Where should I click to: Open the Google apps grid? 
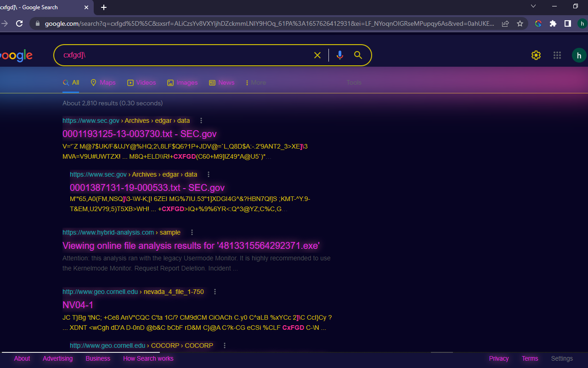[557, 55]
